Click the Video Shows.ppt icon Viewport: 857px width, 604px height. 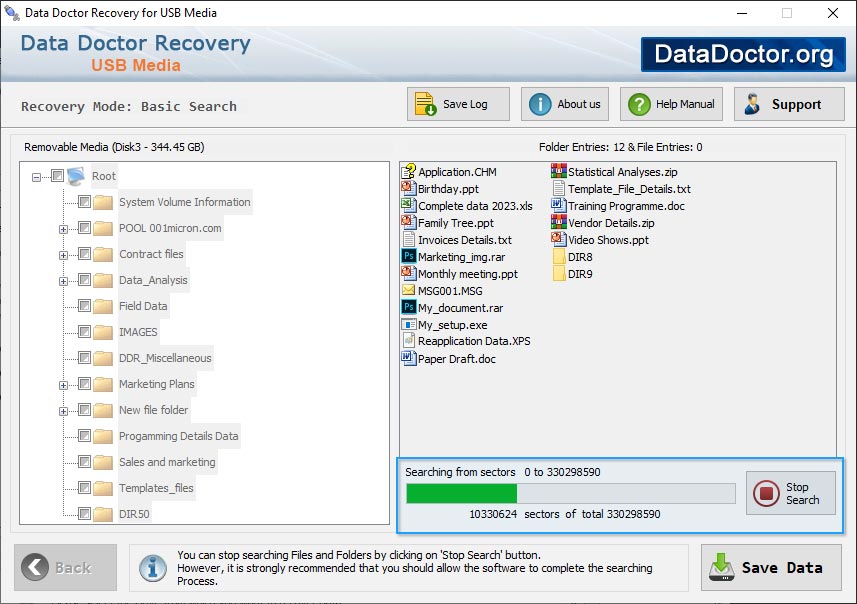(x=559, y=239)
